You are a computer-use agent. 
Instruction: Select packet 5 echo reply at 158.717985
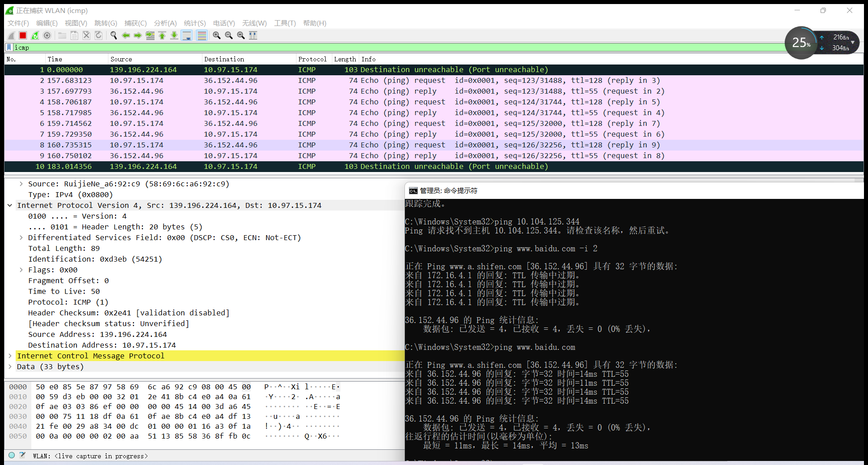[x=434, y=113]
